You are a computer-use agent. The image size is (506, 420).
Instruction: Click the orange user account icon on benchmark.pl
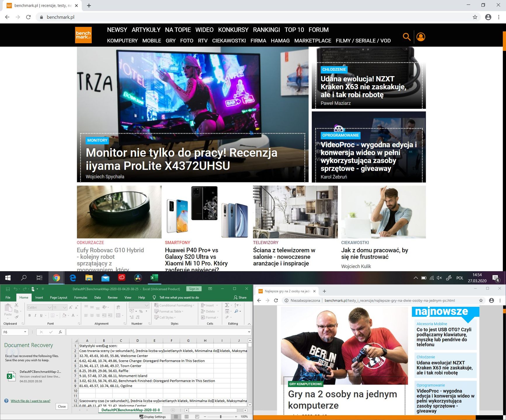click(421, 37)
